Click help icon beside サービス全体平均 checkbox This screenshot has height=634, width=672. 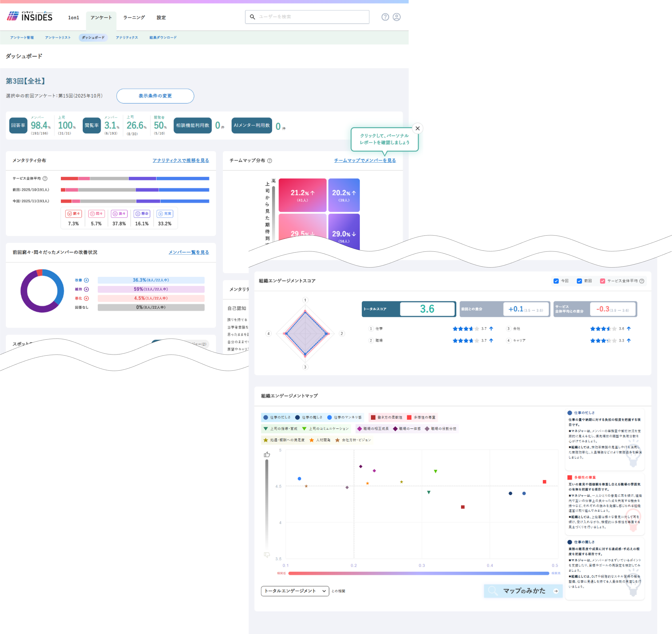pos(642,281)
